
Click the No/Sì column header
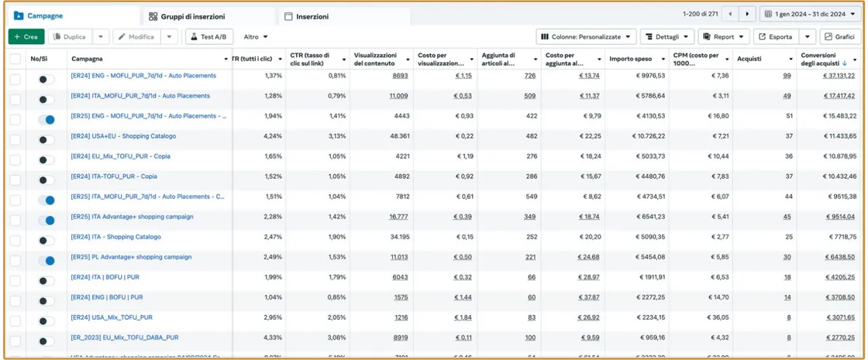click(39, 59)
